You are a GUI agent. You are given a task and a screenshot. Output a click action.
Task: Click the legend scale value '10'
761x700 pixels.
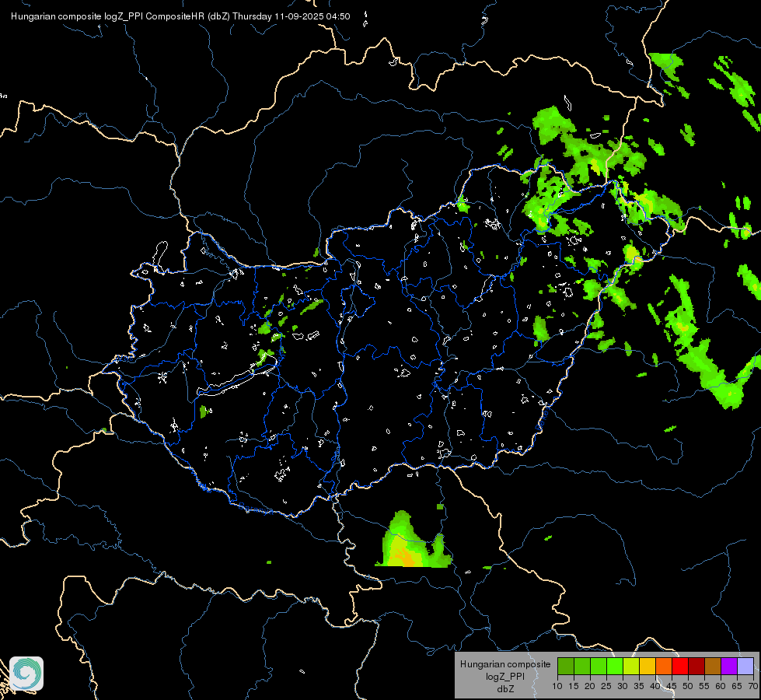pos(557,686)
